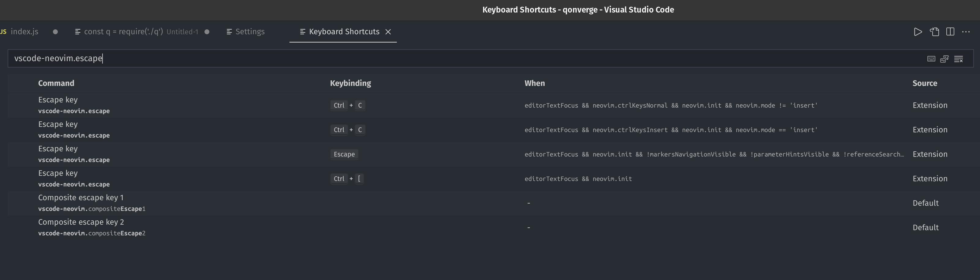
Task: Open the index.js tab
Action: [x=24, y=31]
